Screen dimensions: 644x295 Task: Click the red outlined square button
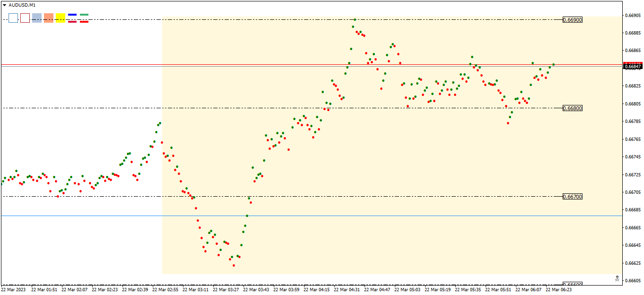[25, 18]
